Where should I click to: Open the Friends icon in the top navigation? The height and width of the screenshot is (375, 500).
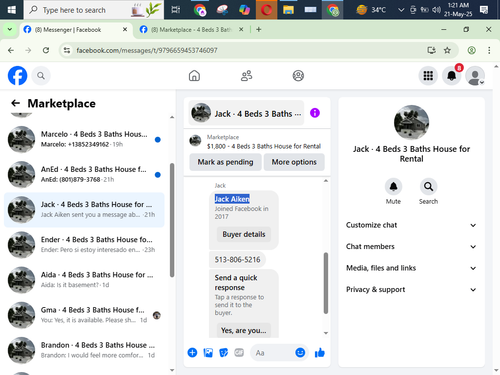pyautogui.click(x=246, y=76)
